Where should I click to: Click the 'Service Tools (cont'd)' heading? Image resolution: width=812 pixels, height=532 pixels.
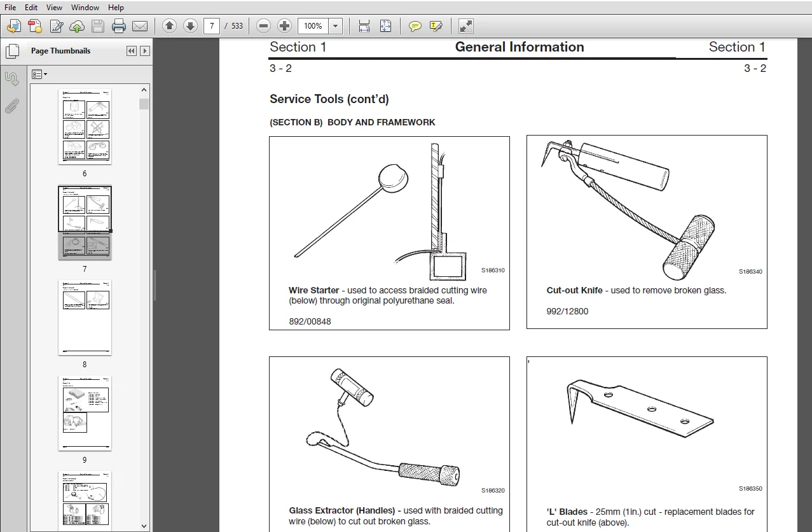coord(329,99)
